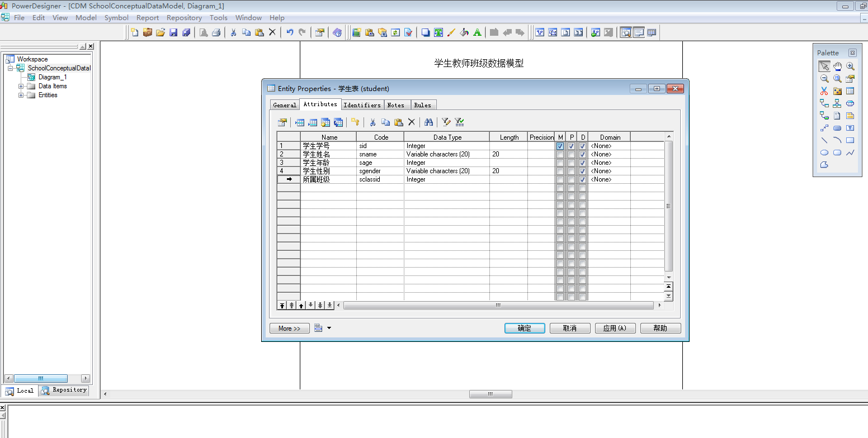The image size is (868, 438).
Task: Toggle Displayed checkbox for sclassid row
Action: tap(582, 179)
